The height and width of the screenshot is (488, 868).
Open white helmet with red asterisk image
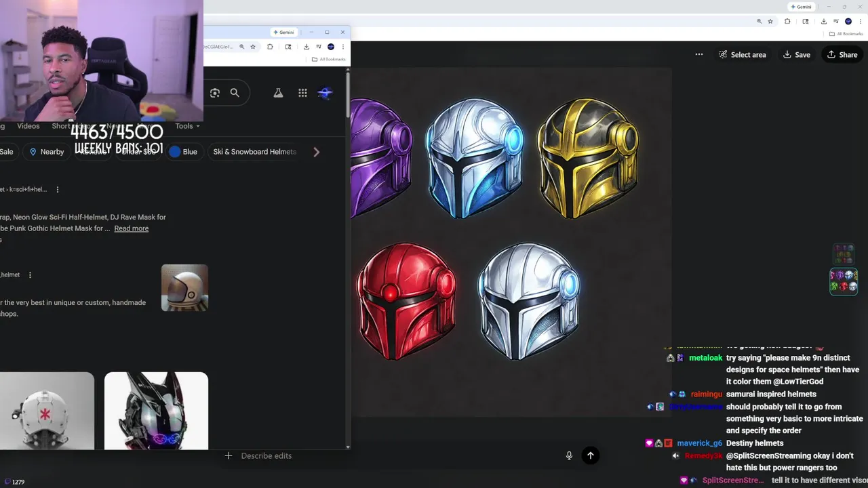click(x=47, y=411)
